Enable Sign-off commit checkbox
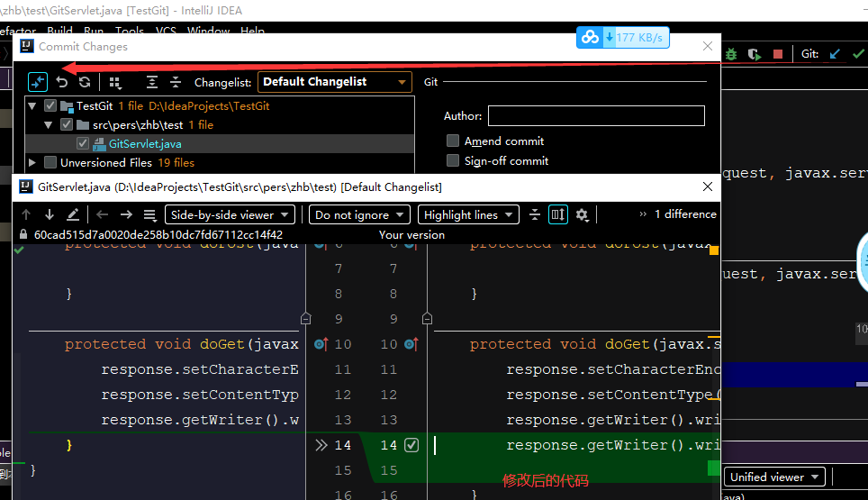Screen dimensions: 868x500 [453, 160]
